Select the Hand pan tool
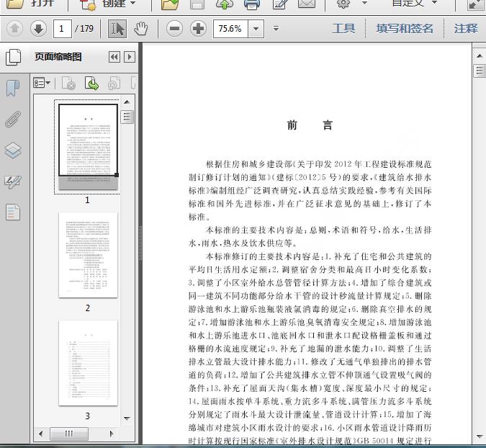The width and height of the screenshot is (486, 448). (x=141, y=29)
